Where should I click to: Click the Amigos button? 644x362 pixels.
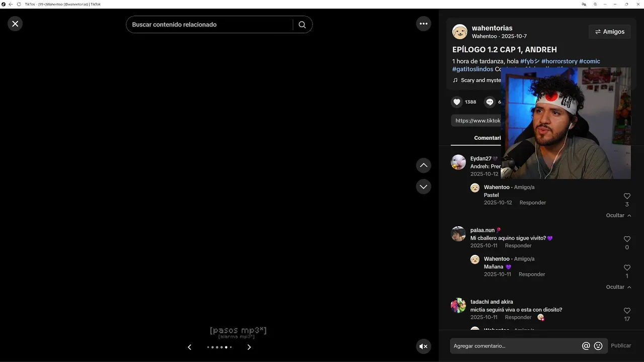[609, 32]
